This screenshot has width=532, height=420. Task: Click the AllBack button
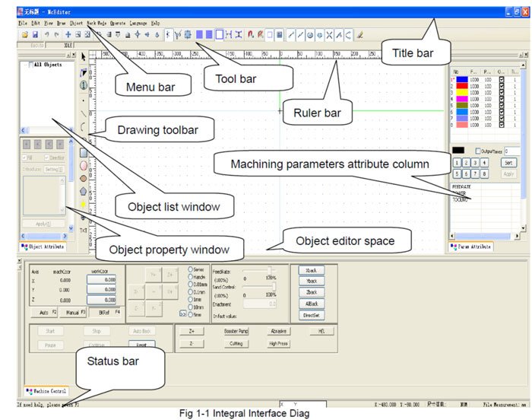tap(312, 304)
